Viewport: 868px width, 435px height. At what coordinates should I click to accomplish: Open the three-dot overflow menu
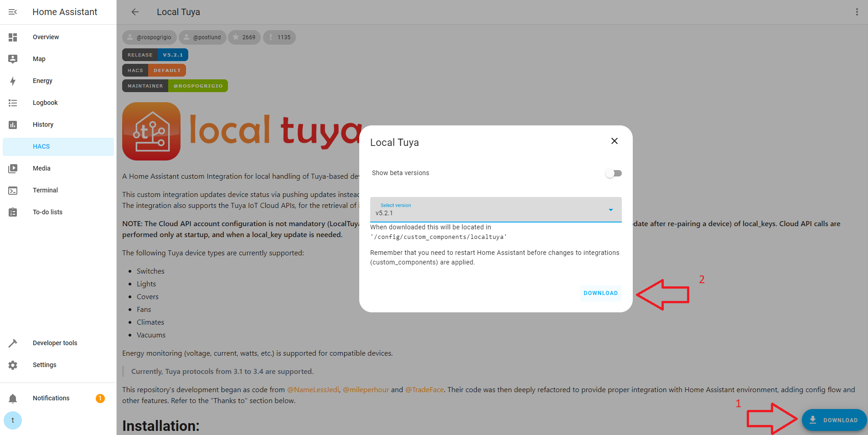tap(857, 12)
